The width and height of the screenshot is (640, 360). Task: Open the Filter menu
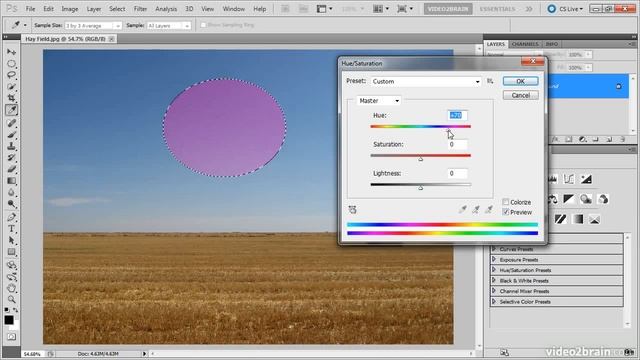coord(140,9)
